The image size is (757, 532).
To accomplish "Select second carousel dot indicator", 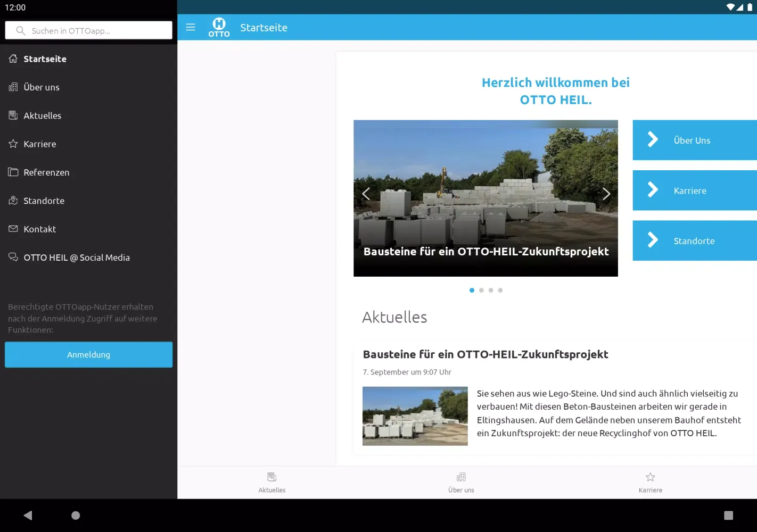I will 481,290.
